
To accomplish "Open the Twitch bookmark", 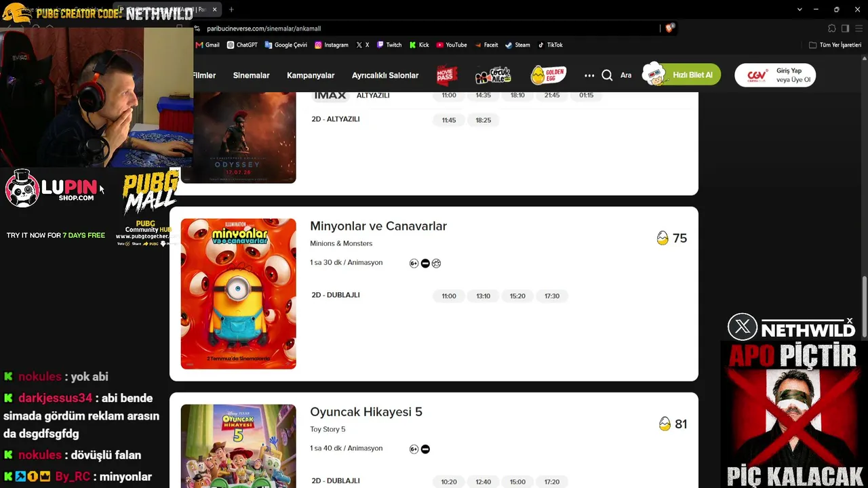I will (x=389, y=45).
